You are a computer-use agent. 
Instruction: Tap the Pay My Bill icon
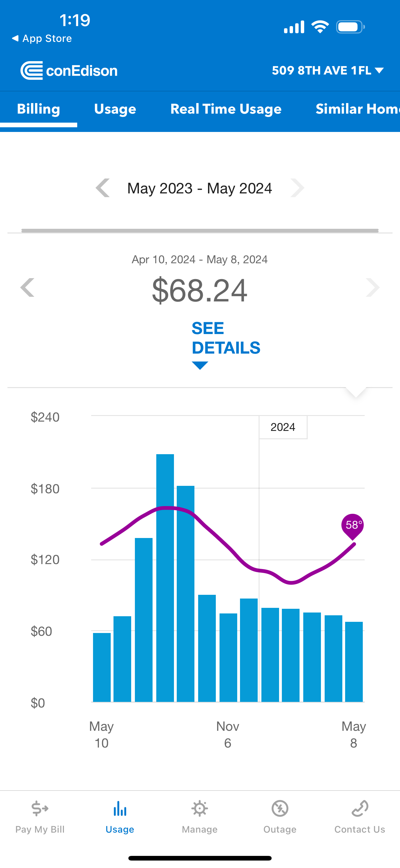40,809
